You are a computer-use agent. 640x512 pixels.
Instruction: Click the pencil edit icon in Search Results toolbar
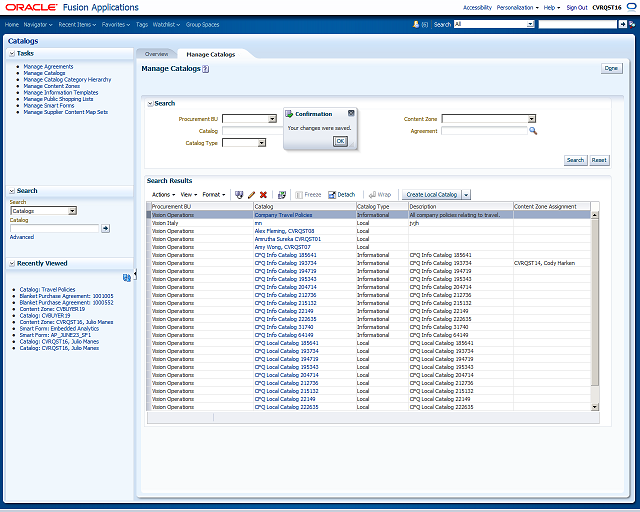pyautogui.click(x=251, y=195)
